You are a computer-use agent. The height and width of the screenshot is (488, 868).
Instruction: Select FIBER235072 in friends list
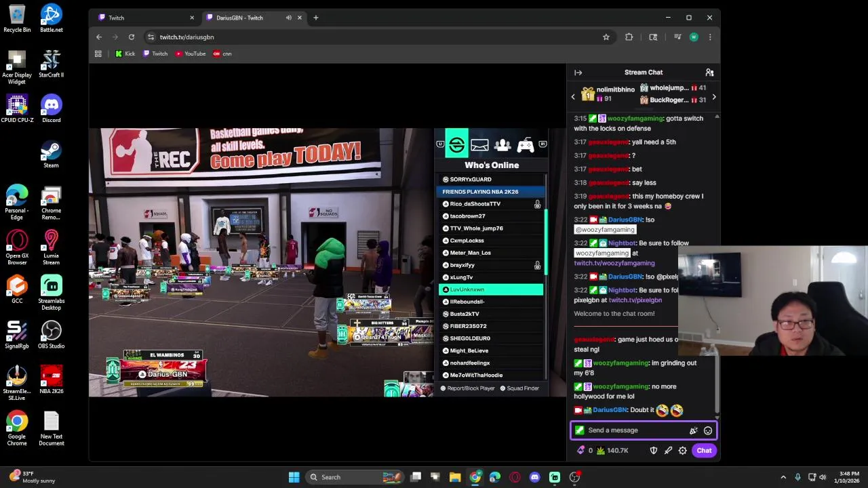click(x=492, y=326)
